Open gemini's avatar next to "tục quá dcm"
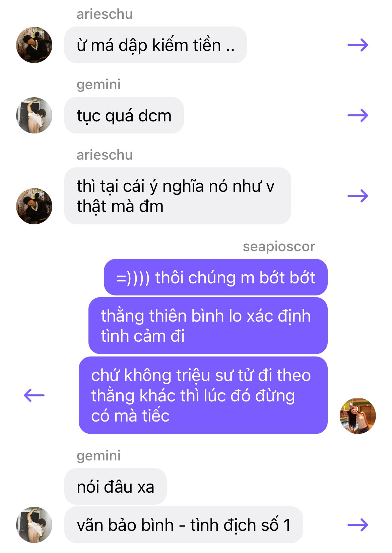Image resolution: width=392 pixels, height=553 pixels. (34, 115)
